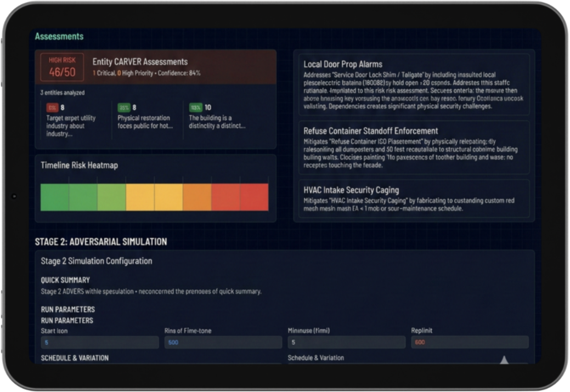Open the Physical restoration entity card

[147, 120]
